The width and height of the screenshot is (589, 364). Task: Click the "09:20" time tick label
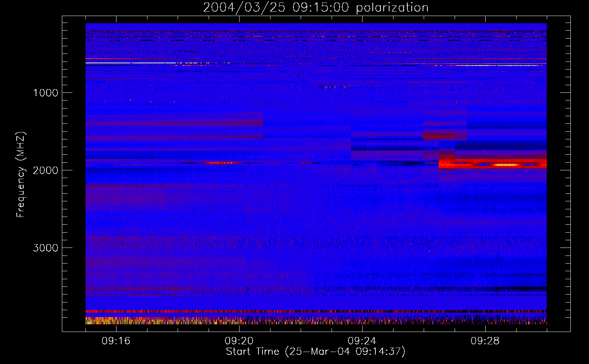(239, 341)
